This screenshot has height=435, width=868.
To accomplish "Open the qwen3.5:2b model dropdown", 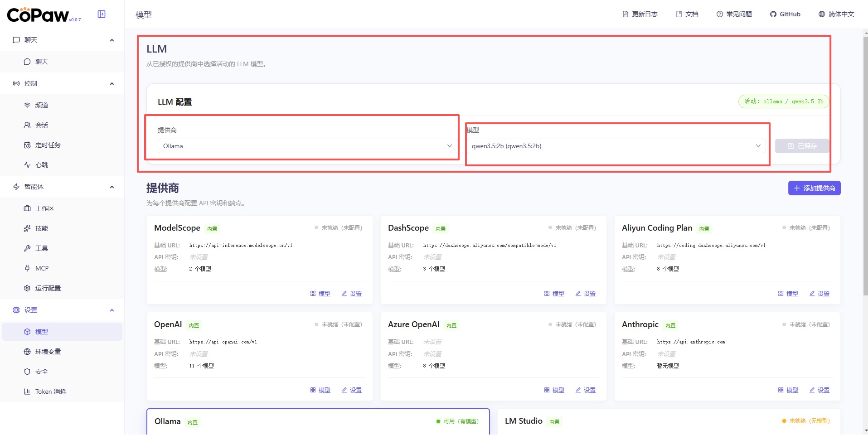I will pos(616,146).
